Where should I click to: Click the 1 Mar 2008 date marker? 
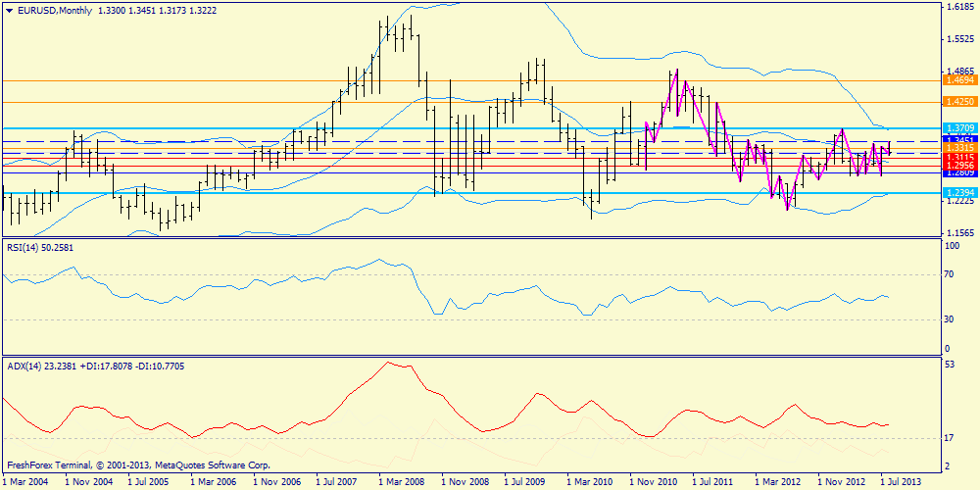pyautogui.click(x=405, y=482)
